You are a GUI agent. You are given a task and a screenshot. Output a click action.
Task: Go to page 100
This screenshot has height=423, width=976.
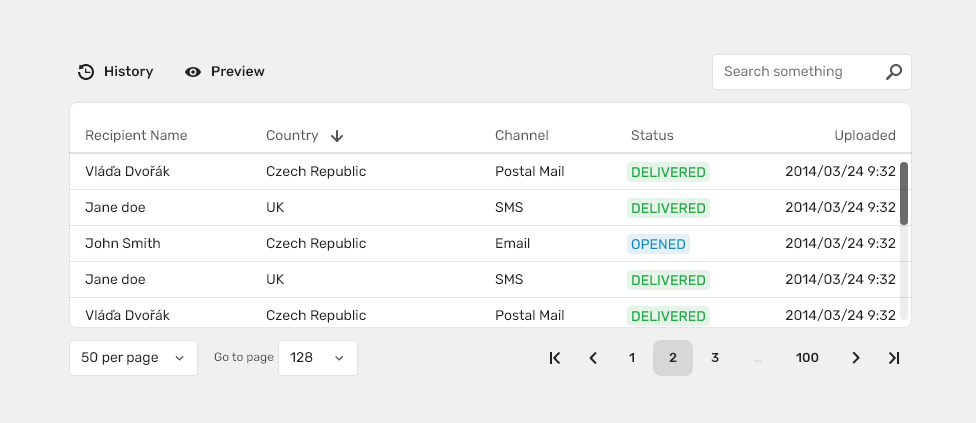pyautogui.click(x=807, y=358)
